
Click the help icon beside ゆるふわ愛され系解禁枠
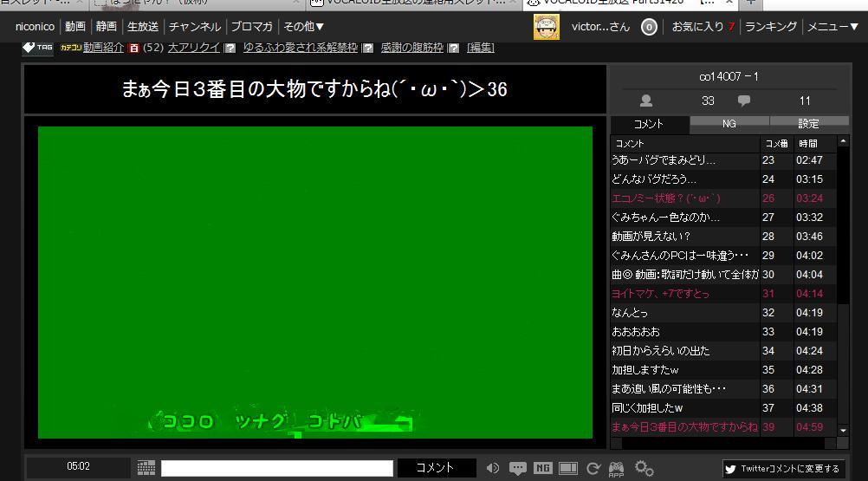(x=367, y=49)
